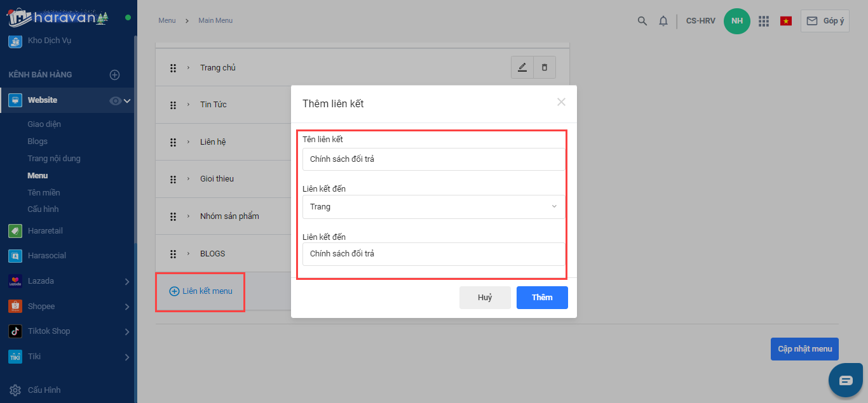
Task: Click the Vietnam flag language icon
Action: click(x=786, y=21)
